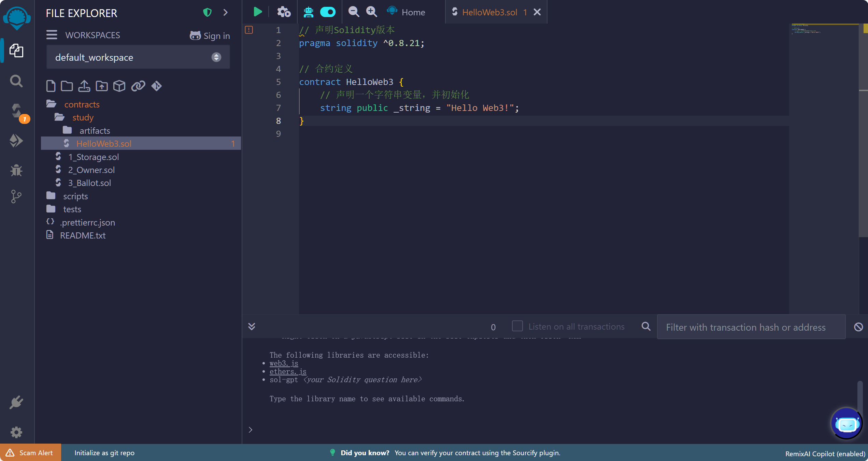The height and width of the screenshot is (461, 868).
Task: Open the web3.js link in terminal
Action: [x=284, y=363]
